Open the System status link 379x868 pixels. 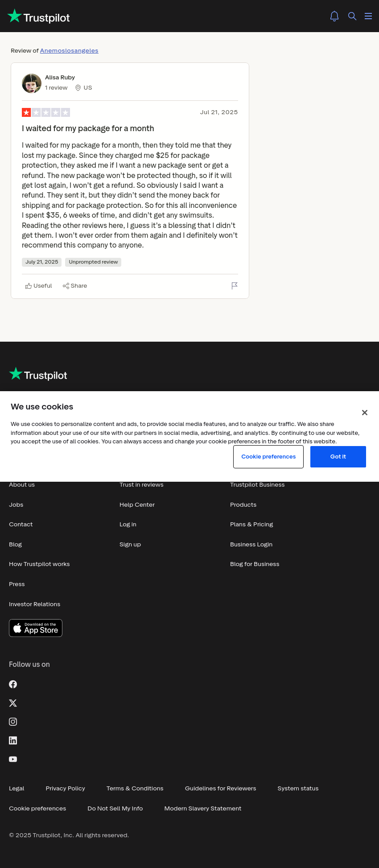[x=298, y=789]
